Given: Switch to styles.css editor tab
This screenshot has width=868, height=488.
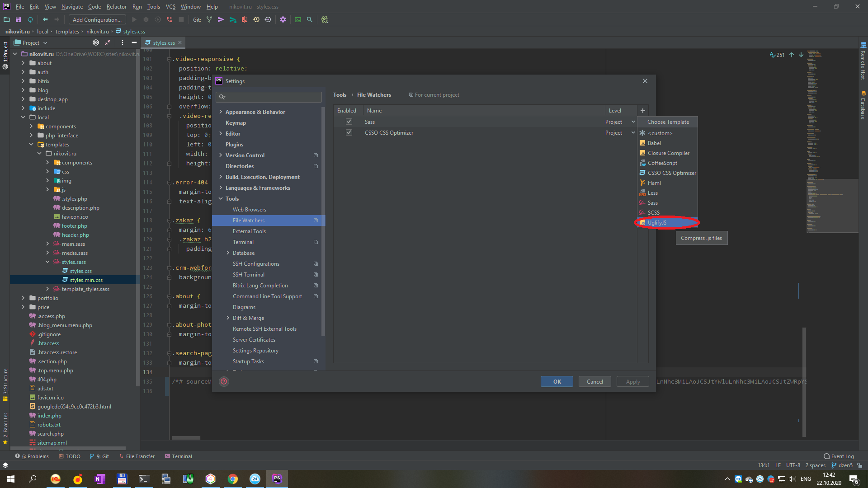Looking at the screenshot, I should click(x=163, y=42).
